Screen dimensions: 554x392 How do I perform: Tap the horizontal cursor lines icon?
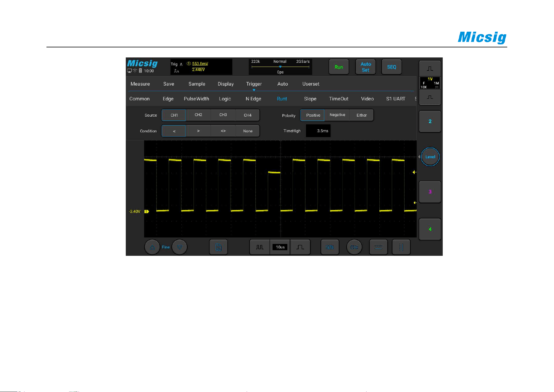379,247
